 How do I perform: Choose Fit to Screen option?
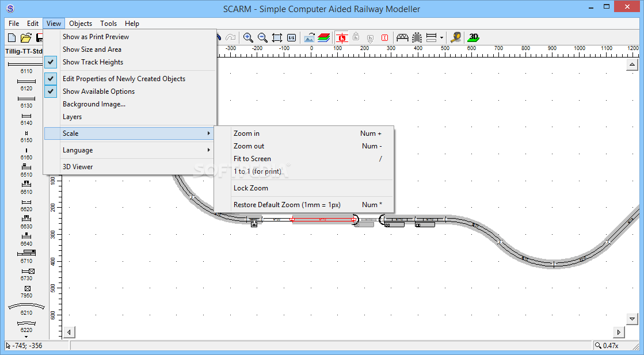[x=304, y=159]
